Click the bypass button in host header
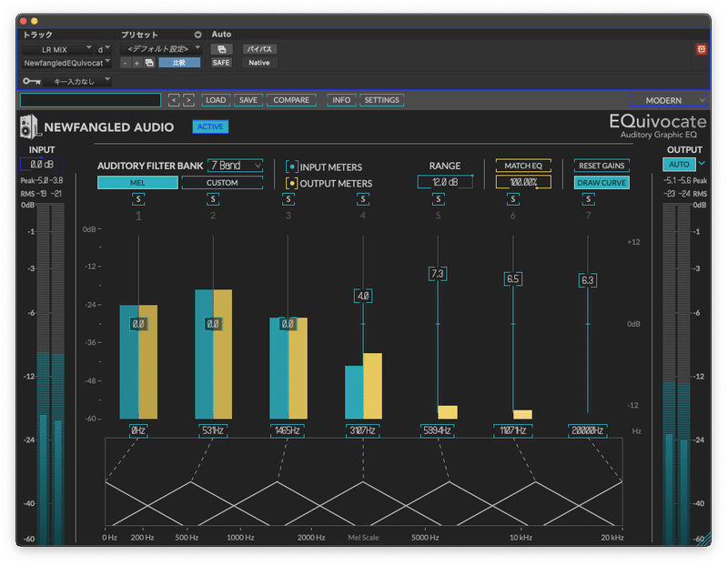Image resolution: width=728 pixels, height=566 pixels. (x=259, y=49)
